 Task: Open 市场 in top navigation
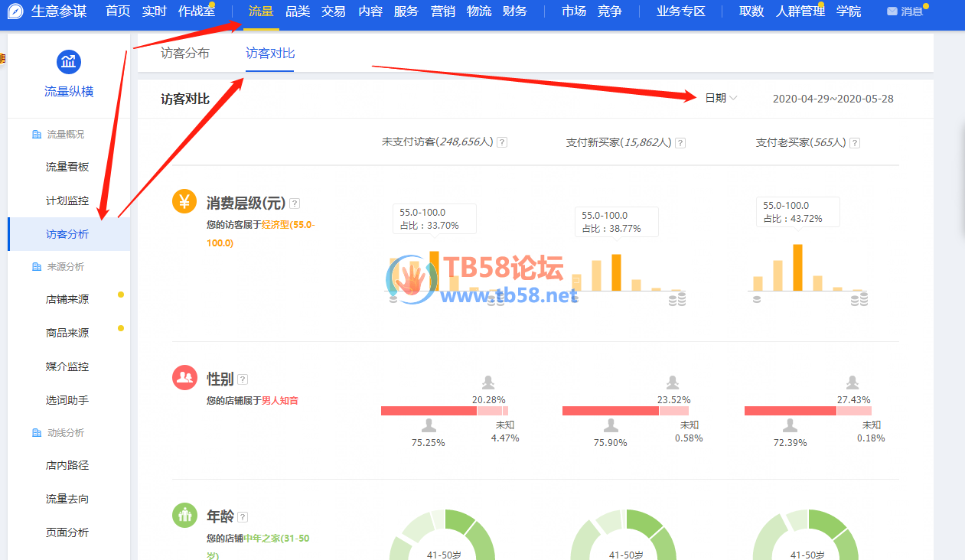[574, 11]
